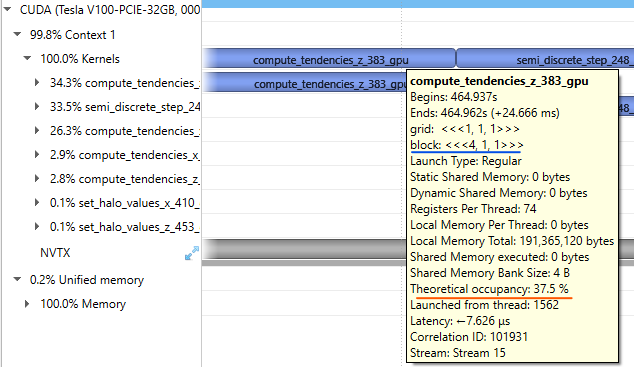This screenshot has width=634, height=367.
Task: Expand the 2.8% compute_tendencies_z row
Action: pyautogui.click(x=37, y=179)
